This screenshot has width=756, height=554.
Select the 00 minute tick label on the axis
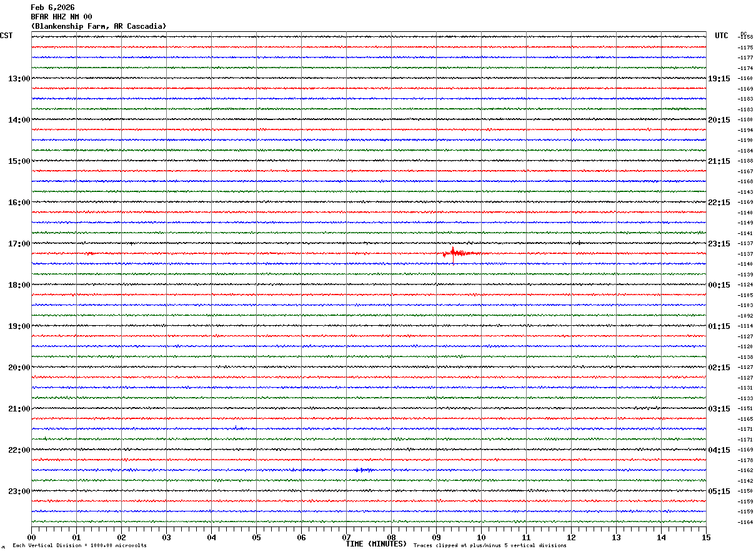[x=32, y=537]
